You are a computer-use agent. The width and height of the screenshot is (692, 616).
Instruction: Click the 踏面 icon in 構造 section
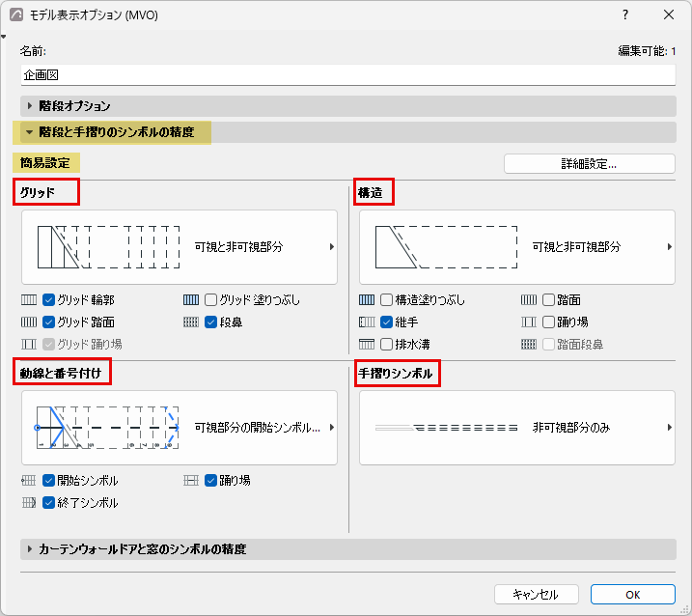[529, 300]
